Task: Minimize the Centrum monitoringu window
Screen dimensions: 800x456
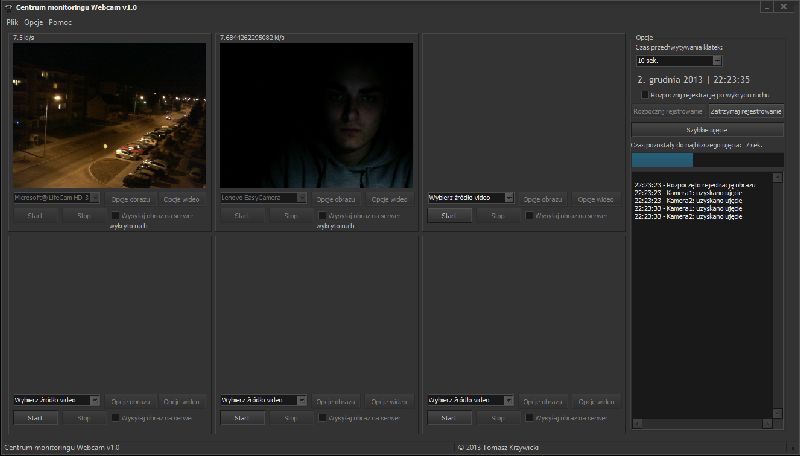Action: coord(767,7)
